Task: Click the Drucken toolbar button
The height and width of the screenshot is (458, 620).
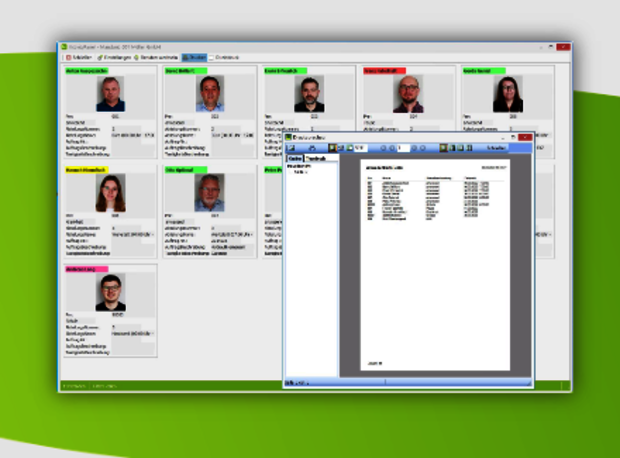Action: [194, 58]
